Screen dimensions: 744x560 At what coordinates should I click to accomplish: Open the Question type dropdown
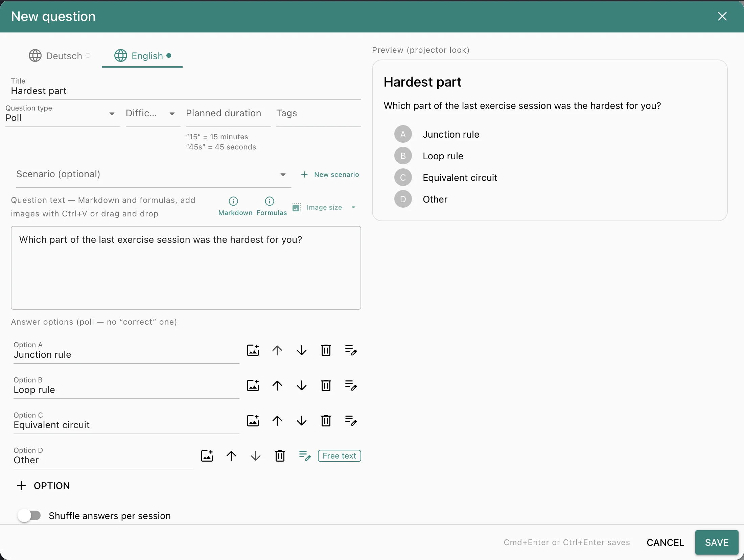(x=63, y=115)
